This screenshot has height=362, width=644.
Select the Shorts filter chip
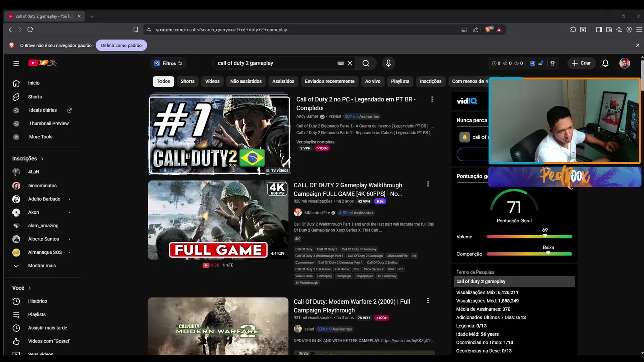(x=188, y=81)
